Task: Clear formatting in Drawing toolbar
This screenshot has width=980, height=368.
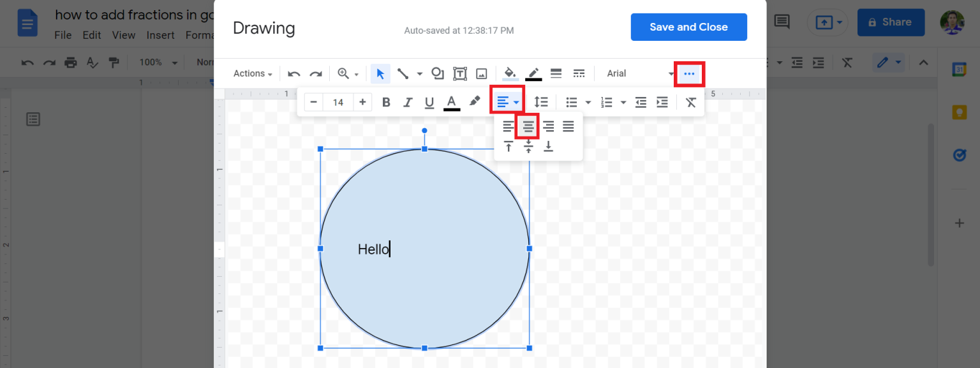Action: point(691,102)
